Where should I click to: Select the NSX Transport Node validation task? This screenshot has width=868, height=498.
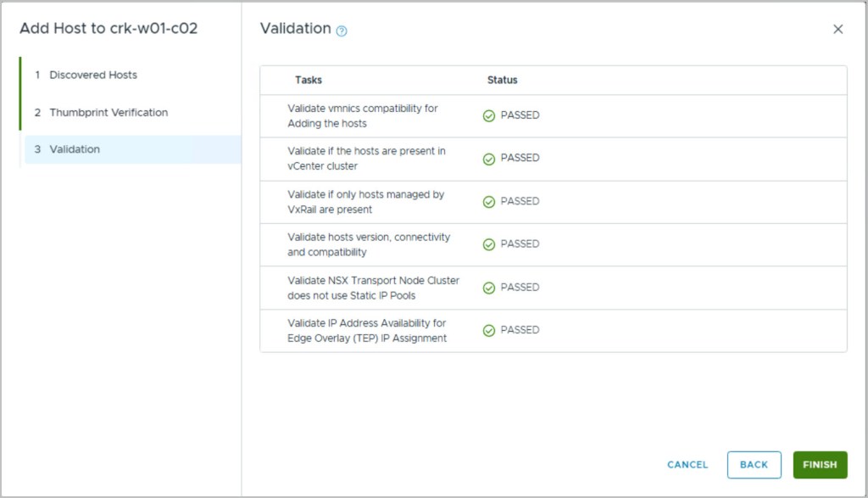(x=373, y=288)
